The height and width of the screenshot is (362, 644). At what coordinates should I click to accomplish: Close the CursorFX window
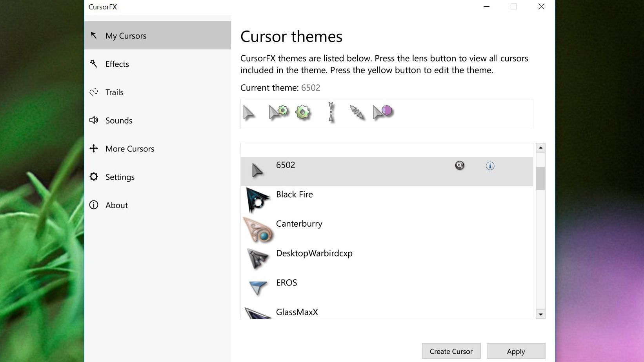pos(541,7)
